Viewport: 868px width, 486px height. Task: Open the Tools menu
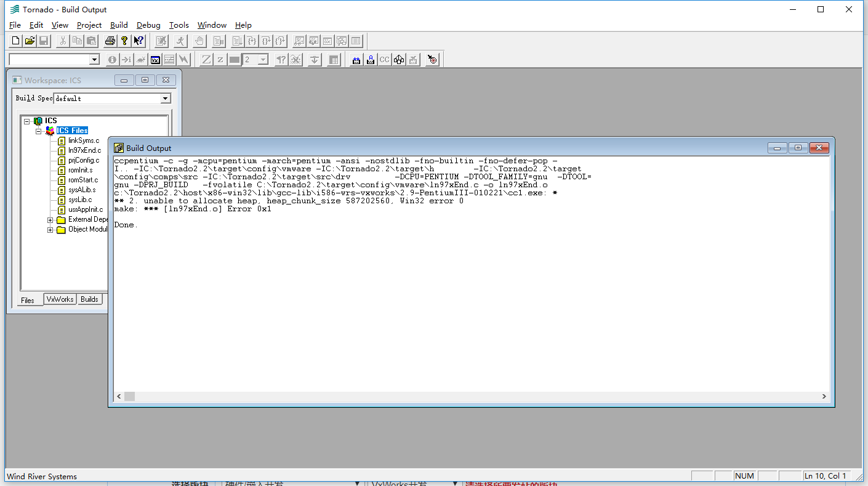pyautogui.click(x=179, y=25)
